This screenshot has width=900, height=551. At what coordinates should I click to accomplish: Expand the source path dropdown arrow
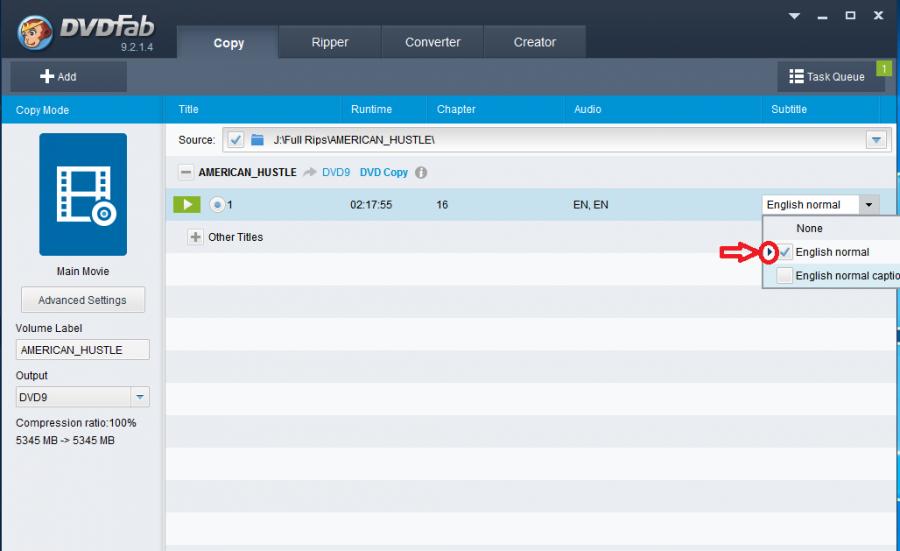[x=876, y=140]
